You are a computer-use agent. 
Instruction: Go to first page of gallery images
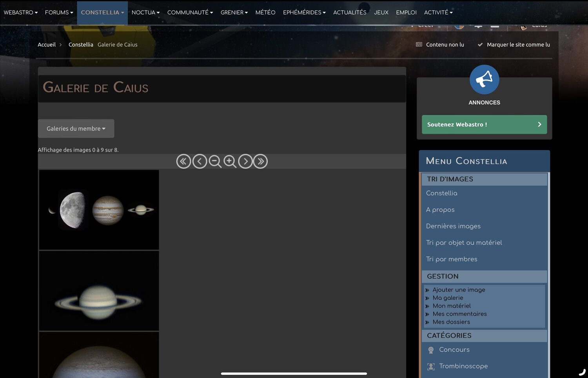(183, 161)
